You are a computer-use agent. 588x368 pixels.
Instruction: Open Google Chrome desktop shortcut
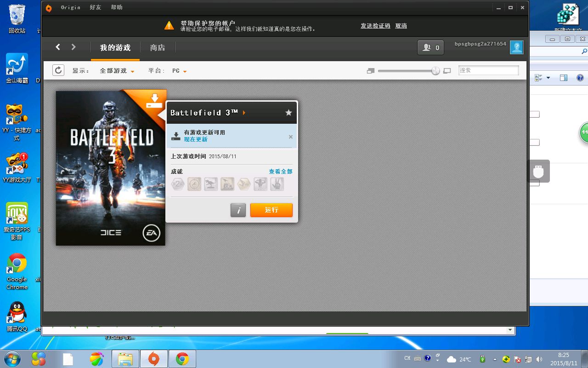pos(17,271)
